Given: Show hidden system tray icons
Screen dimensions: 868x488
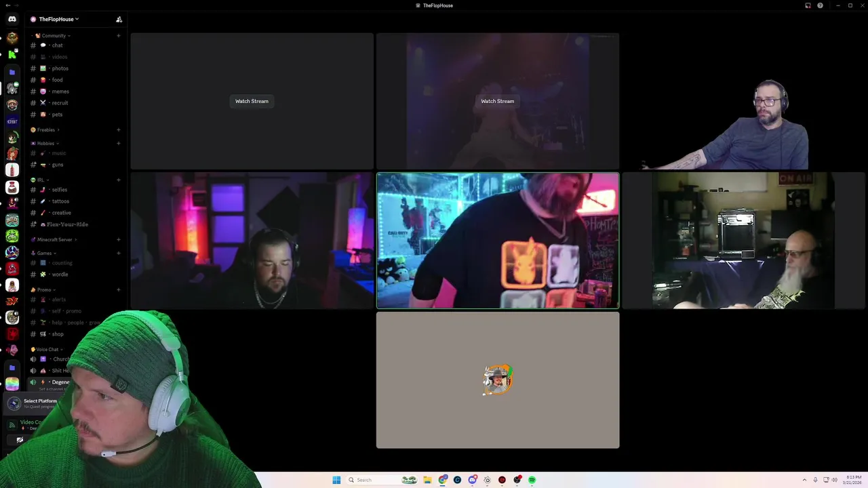Looking at the screenshot, I should (x=804, y=480).
